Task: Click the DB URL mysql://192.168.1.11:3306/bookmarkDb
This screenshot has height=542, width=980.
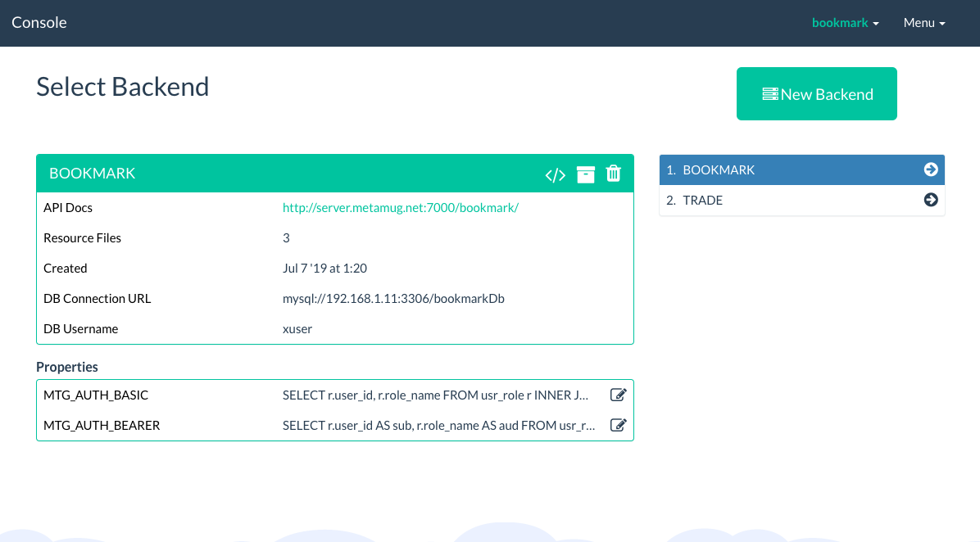Action: 393,299
